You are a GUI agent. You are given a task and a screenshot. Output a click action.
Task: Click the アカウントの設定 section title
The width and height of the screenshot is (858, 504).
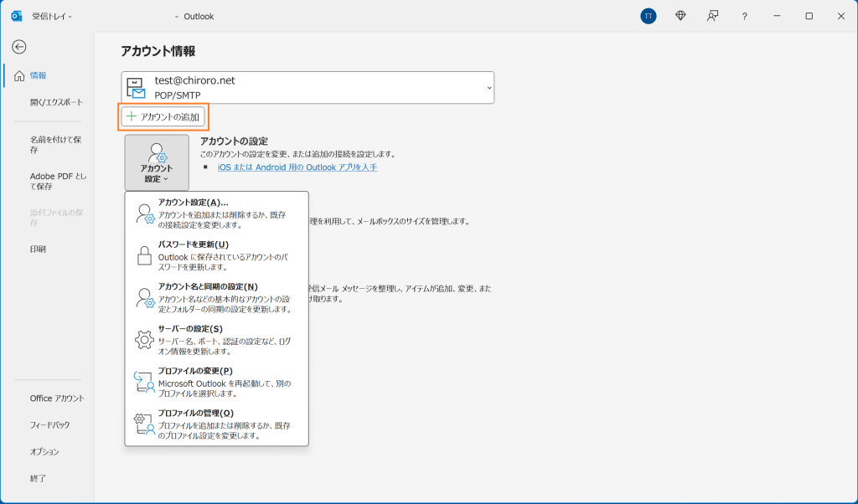point(235,141)
